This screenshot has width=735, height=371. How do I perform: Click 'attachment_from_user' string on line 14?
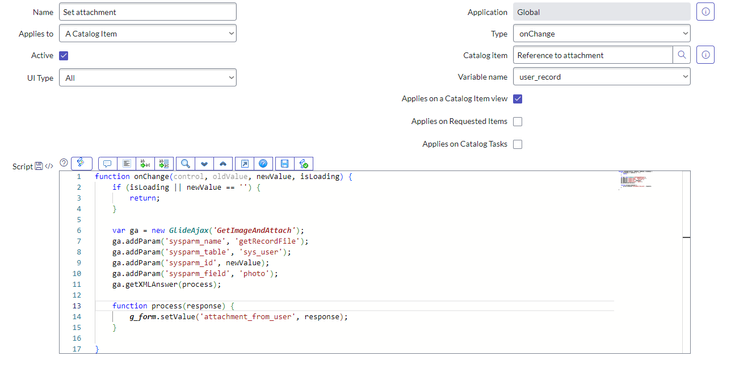248,317
